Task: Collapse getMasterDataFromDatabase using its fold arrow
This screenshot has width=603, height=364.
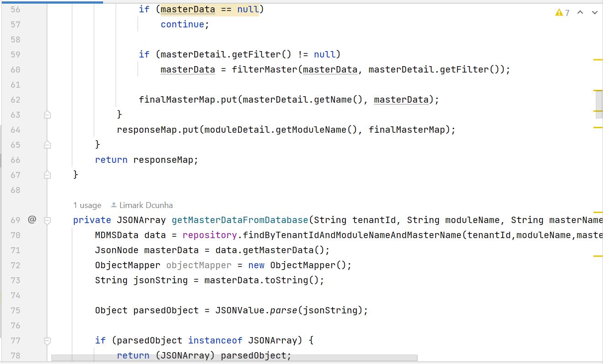Action: [47, 220]
